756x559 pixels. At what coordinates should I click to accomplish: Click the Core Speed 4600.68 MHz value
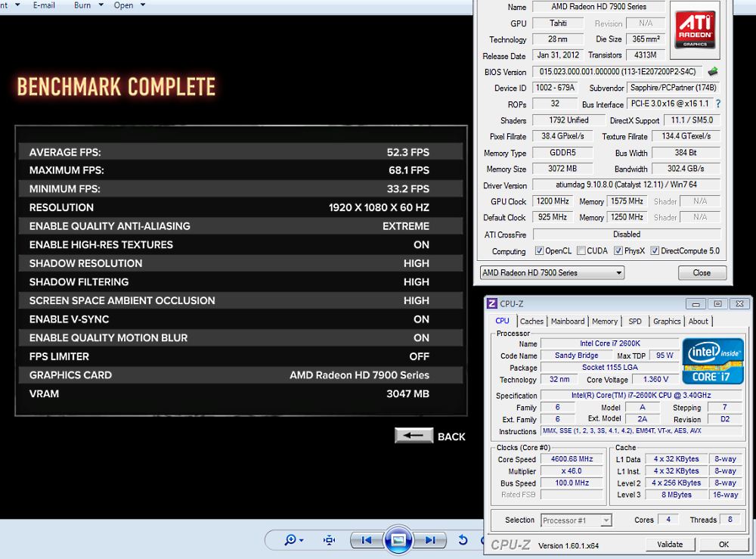tap(572, 459)
